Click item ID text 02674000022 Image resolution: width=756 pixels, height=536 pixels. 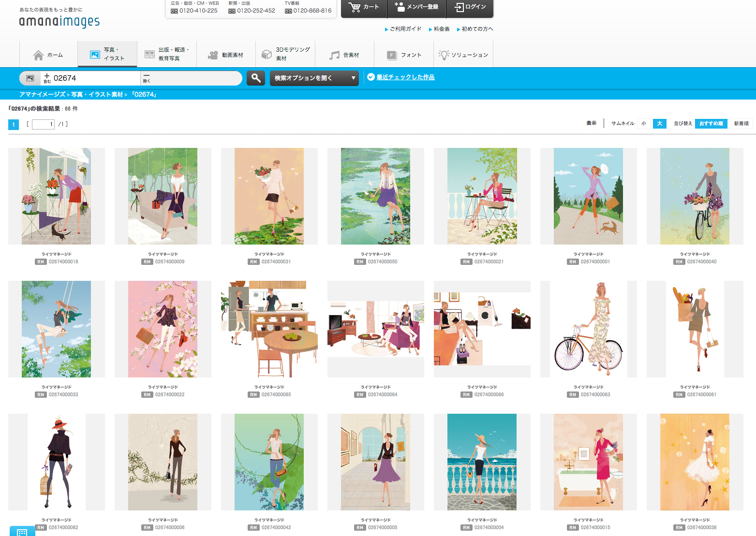click(x=170, y=395)
